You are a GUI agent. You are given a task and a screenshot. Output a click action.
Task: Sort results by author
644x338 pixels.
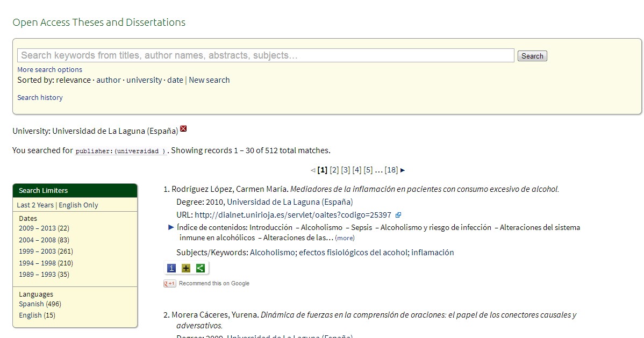coord(109,80)
